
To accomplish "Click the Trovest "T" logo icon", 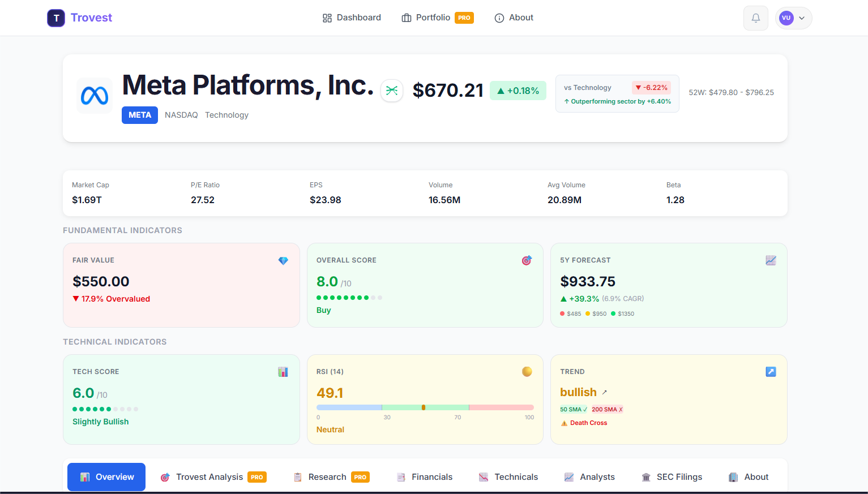I will 56,18.
